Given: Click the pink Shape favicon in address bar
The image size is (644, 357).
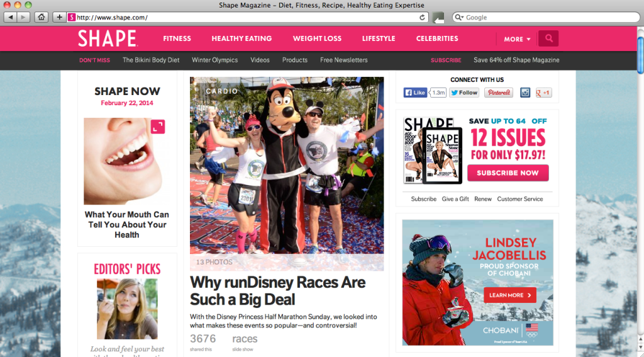Looking at the screenshot, I should pos(72,17).
